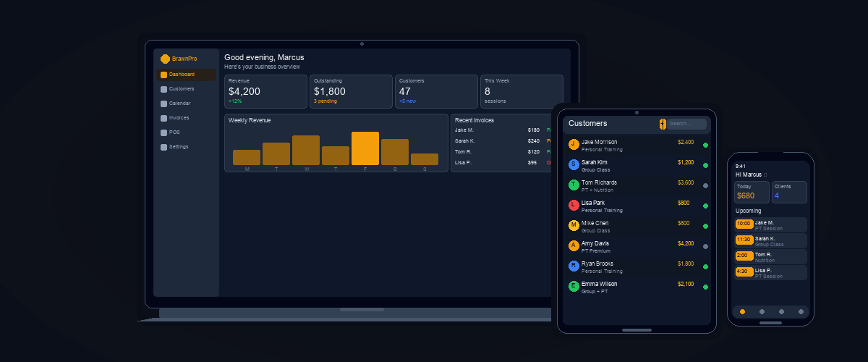
Task: Open the Revenue $4,200 card
Action: 265,91
